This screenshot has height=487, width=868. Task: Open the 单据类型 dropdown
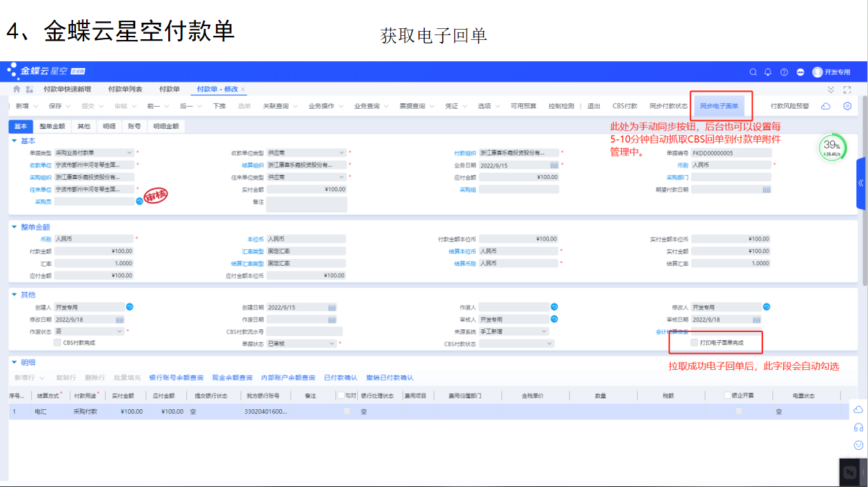(x=130, y=153)
